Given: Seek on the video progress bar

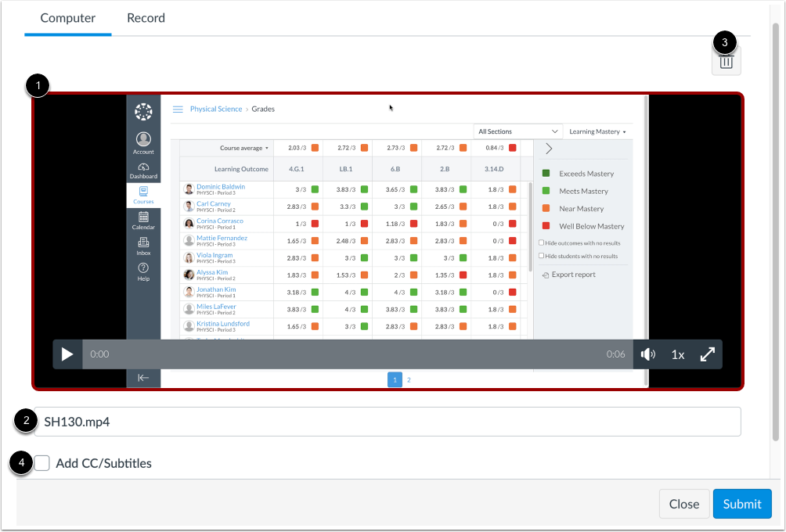Looking at the screenshot, I should point(358,354).
